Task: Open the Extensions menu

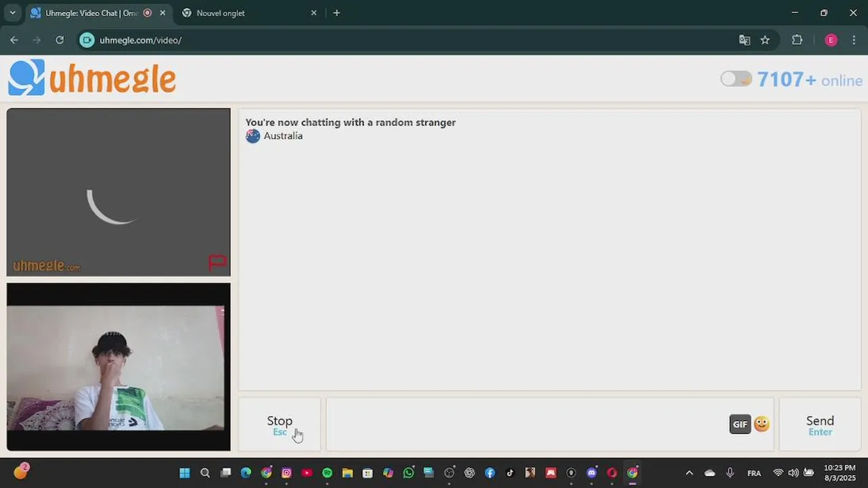Action: (x=797, y=40)
